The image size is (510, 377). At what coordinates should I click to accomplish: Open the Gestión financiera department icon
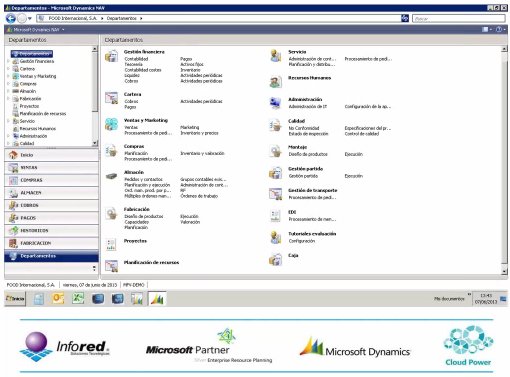[112, 56]
